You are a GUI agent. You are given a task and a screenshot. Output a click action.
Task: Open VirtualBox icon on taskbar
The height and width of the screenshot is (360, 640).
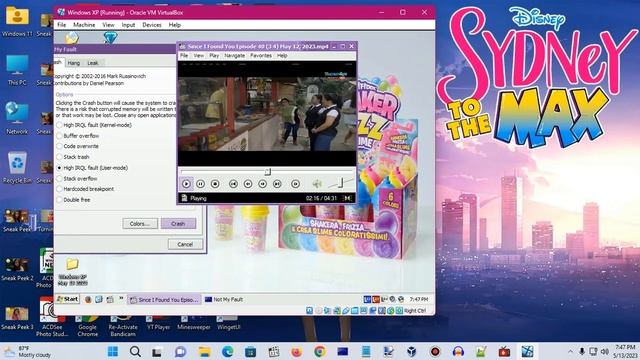point(412,351)
